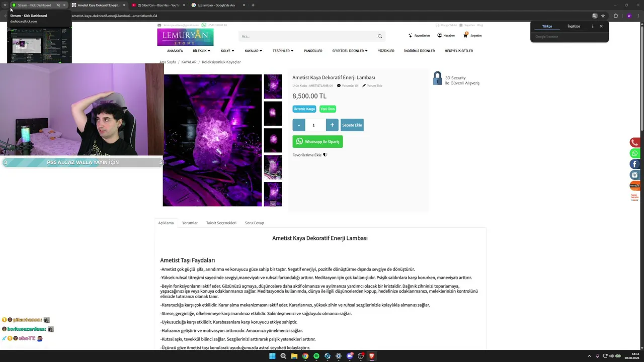Close the Google Translate popup
644x362 pixels.
[x=601, y=26]
